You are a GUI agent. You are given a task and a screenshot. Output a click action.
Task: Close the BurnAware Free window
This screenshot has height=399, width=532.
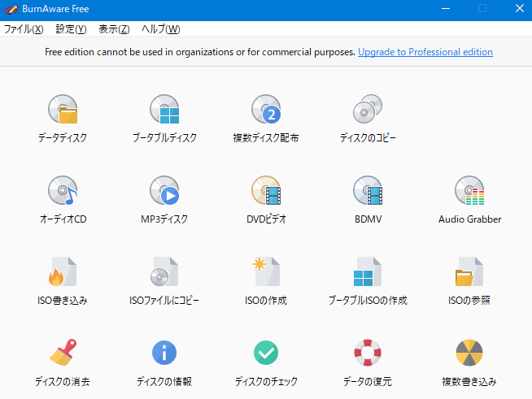[x=520, y=8]
